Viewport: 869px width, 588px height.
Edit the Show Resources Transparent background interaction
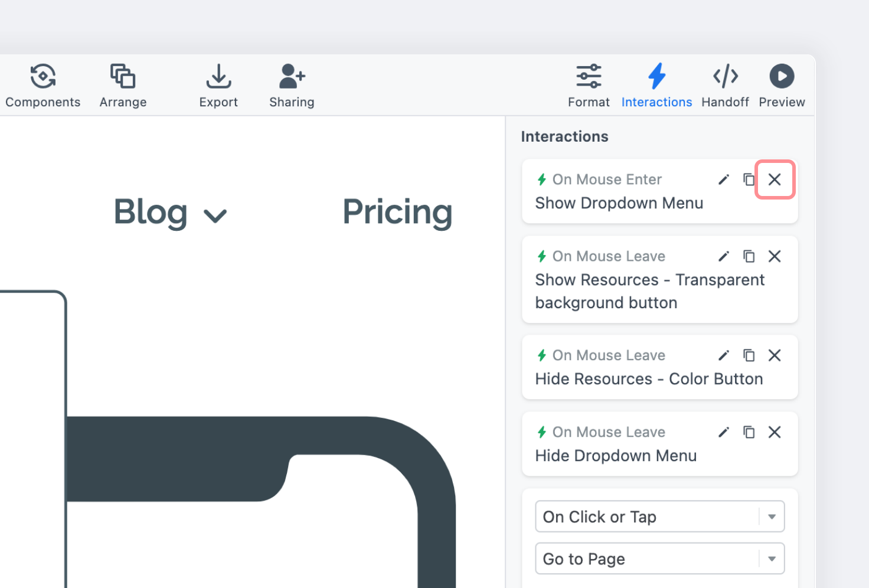(x=724, y=256)
